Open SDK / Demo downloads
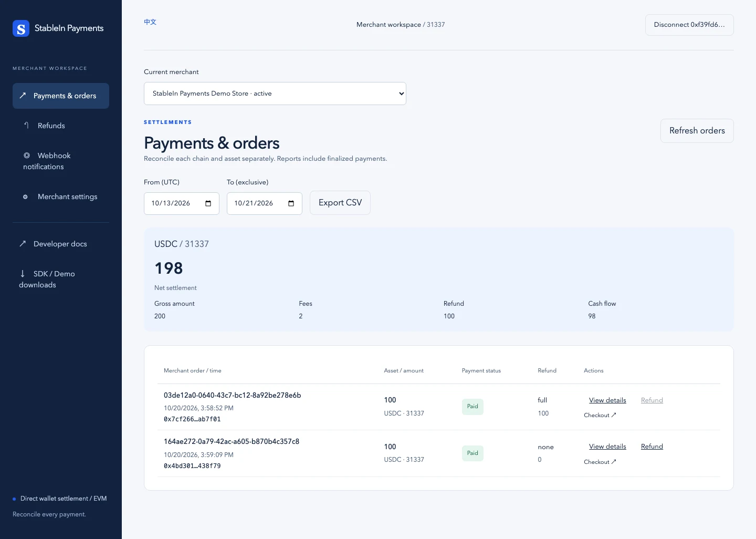 pyautogui.click(x=61, y=279)
